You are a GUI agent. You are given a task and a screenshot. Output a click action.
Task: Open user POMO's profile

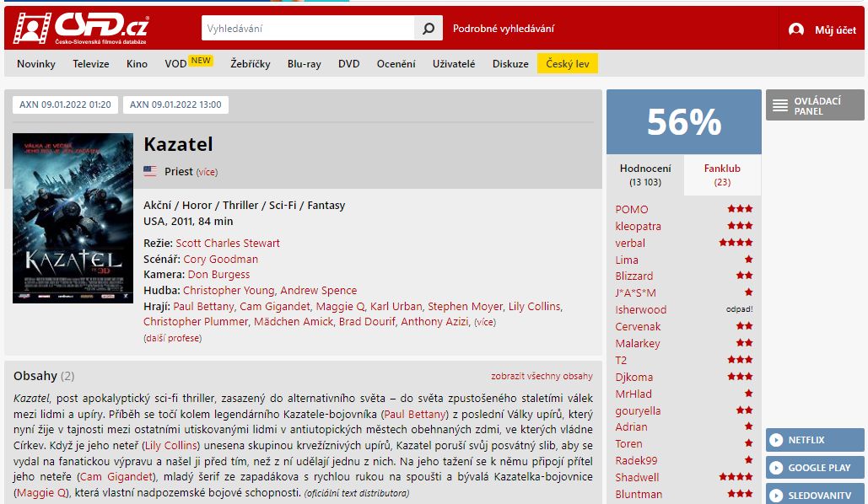[x=632, y=210]
